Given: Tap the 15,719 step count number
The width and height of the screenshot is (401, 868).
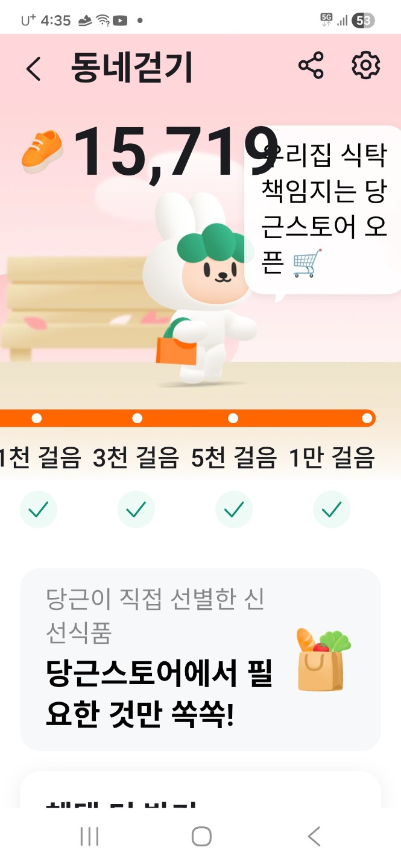Looking at the screenshot, I should click(175, 152).
